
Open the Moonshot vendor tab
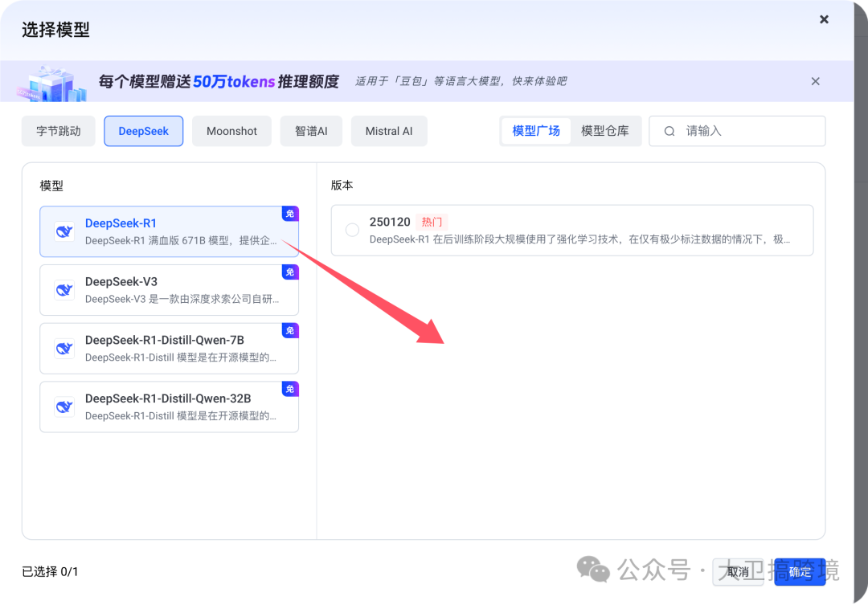tap(231, 130)
